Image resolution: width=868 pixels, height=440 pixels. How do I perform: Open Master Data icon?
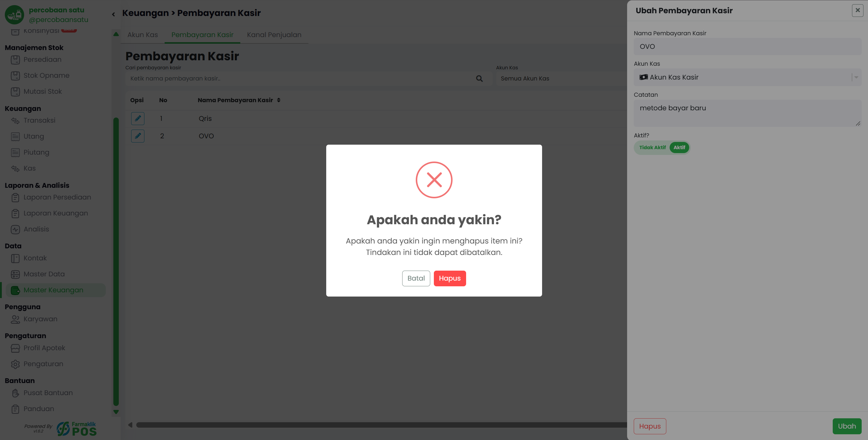(15, 275)
